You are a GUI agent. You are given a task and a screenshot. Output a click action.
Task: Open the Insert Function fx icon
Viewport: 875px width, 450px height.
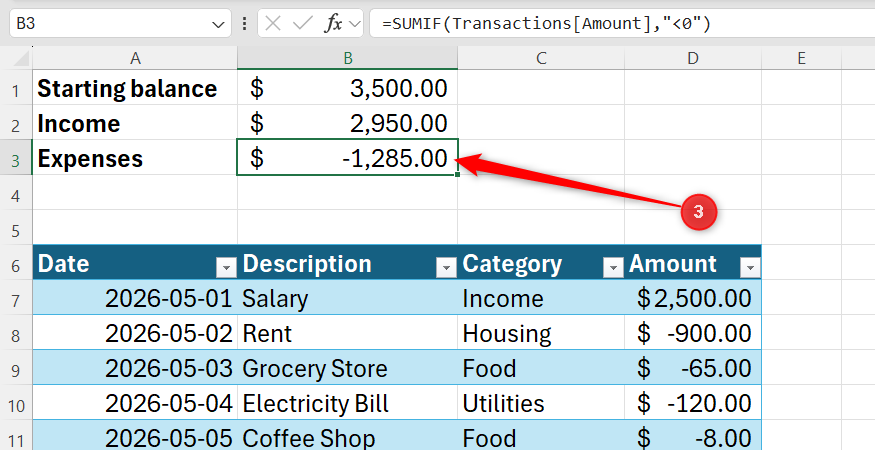[x=333, y=23]
